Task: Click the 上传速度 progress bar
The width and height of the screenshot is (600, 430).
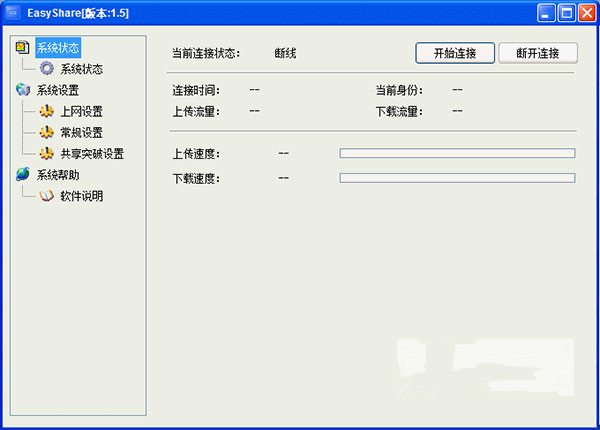Action: click(x=457, y=153)
